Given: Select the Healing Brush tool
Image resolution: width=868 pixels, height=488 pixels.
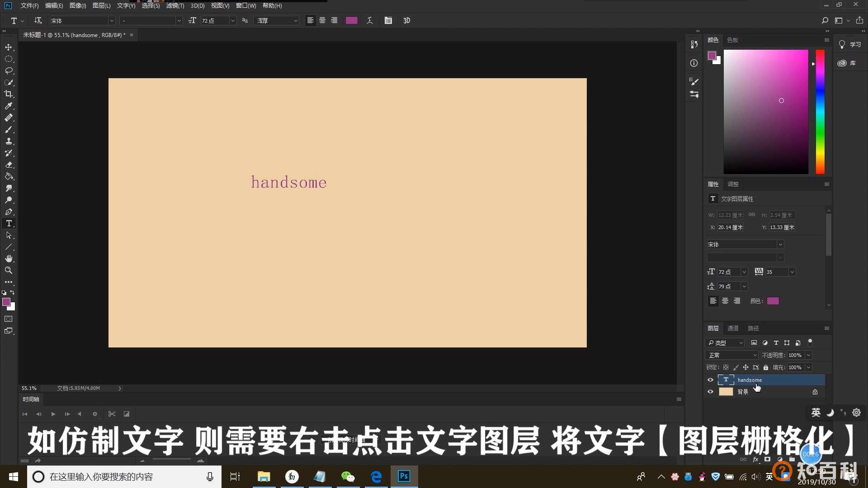Looking at the screenshot, I should coord(9,117).
